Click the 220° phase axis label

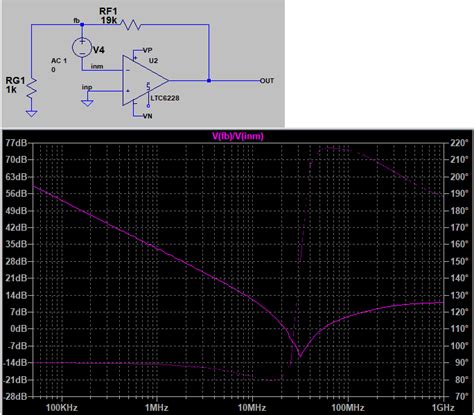pyautogui.click(x=459, y=143)
